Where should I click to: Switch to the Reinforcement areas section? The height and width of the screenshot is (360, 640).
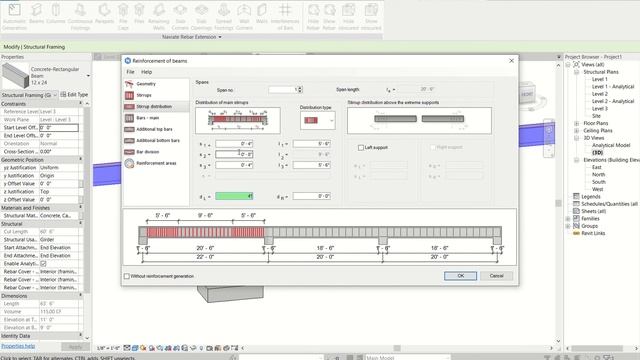point(156,163)
